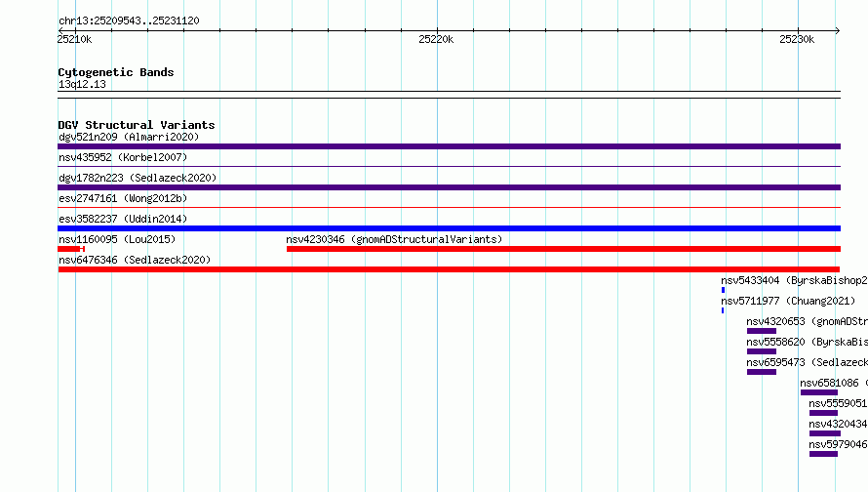
Task: Open variant nsv6476346 (Sedlazeck2020) label
Action: click(x=135, y=260)
